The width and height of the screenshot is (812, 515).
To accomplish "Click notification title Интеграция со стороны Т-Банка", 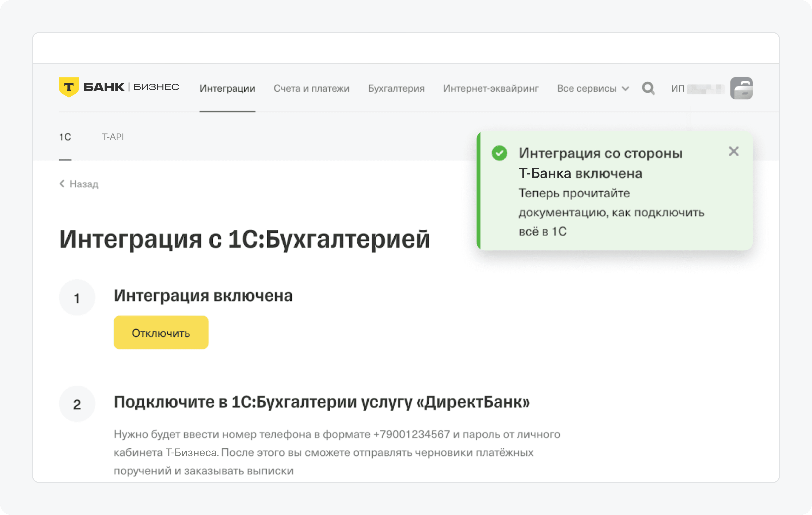I will click(x=601, y=163).
